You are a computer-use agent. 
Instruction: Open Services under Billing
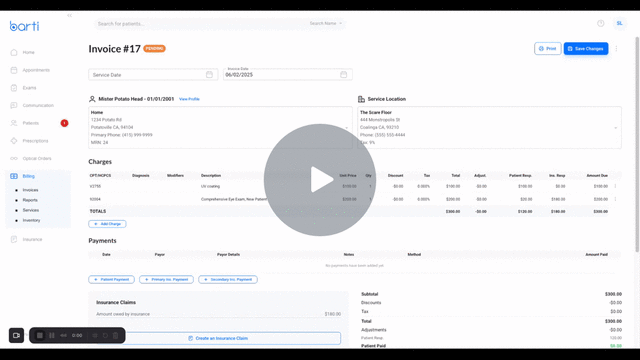pos(31,210)
